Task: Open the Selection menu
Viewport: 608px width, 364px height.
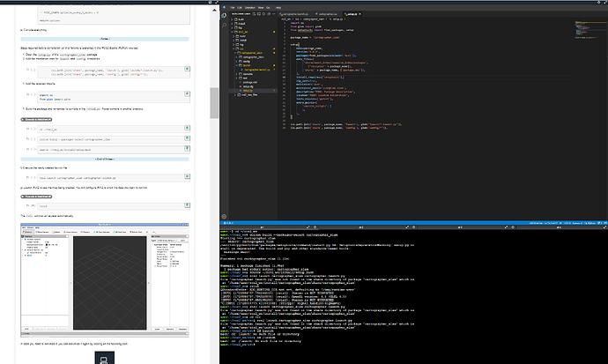Action: click(x=249, y=7)
